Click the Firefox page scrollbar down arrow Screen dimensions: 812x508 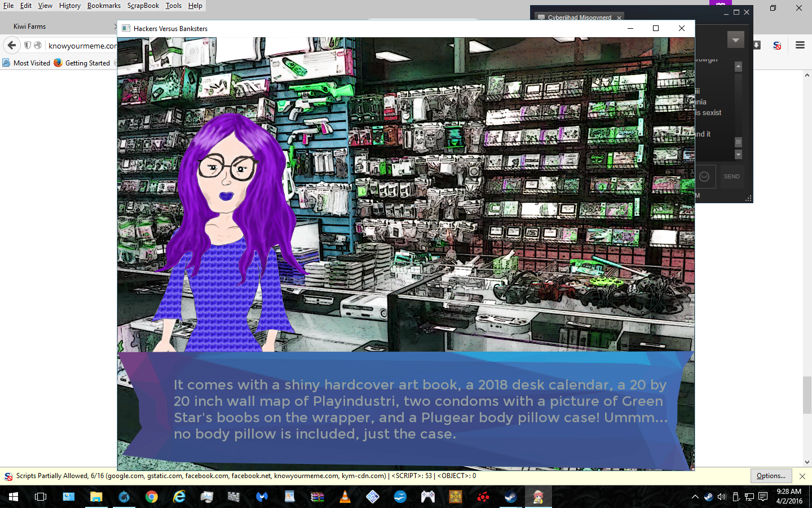point(807,462)
